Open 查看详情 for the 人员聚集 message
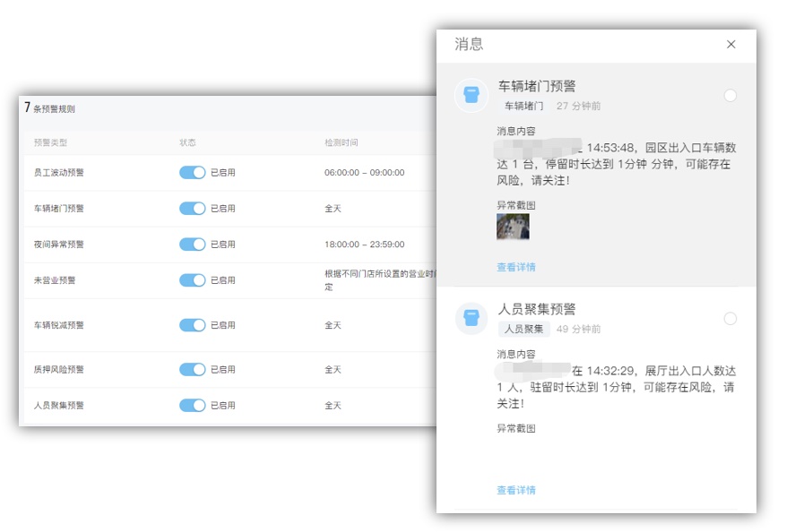 (516, 490)
